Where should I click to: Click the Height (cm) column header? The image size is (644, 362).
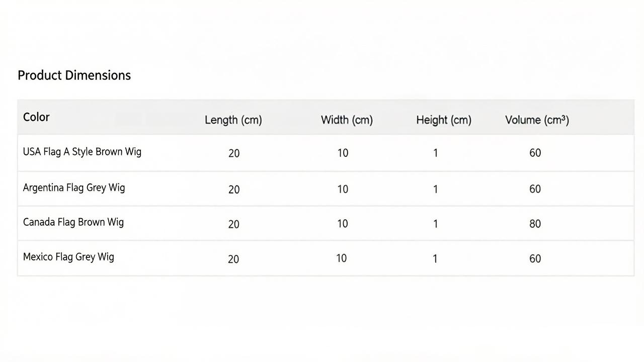point(443,120)
